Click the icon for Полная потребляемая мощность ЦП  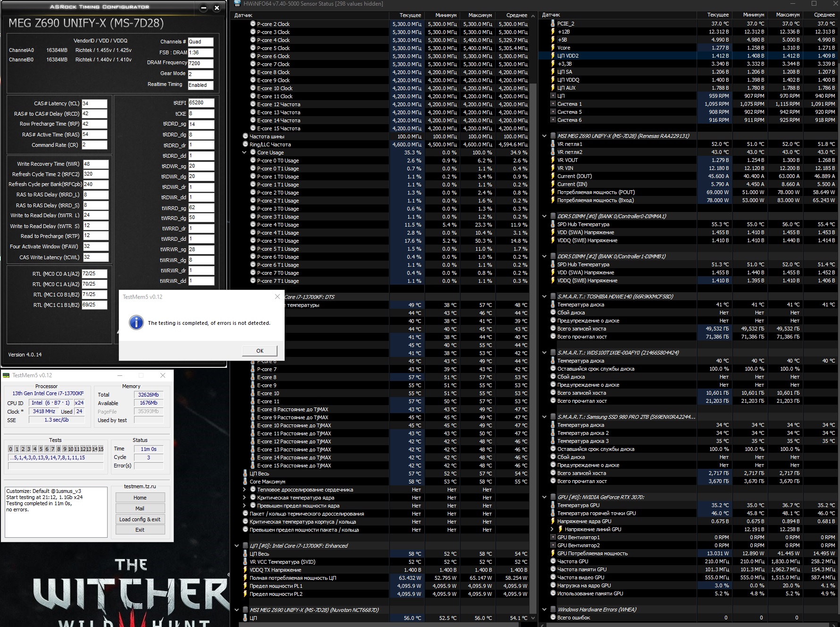click(245, 578)
